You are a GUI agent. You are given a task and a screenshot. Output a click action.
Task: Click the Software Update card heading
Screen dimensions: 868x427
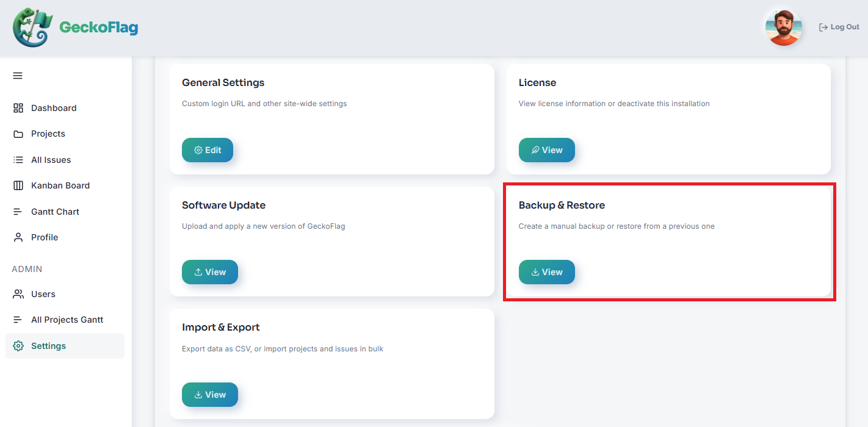224,205
